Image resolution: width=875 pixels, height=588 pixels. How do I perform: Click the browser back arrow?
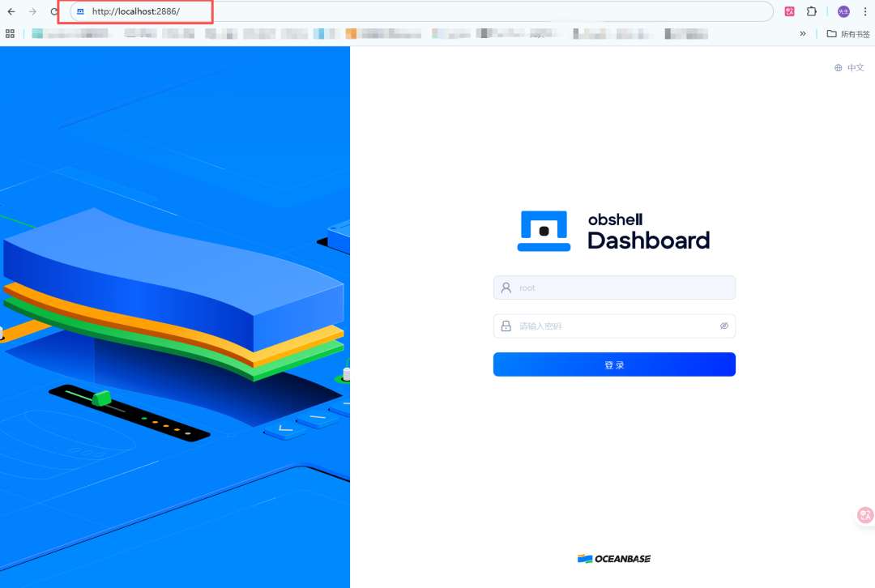coord(11,11)
